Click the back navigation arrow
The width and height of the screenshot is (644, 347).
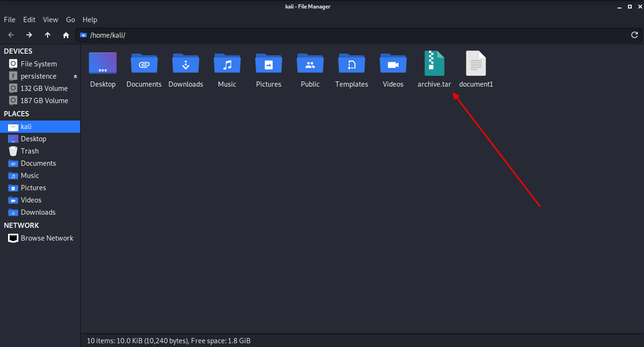tap(11, 35)
